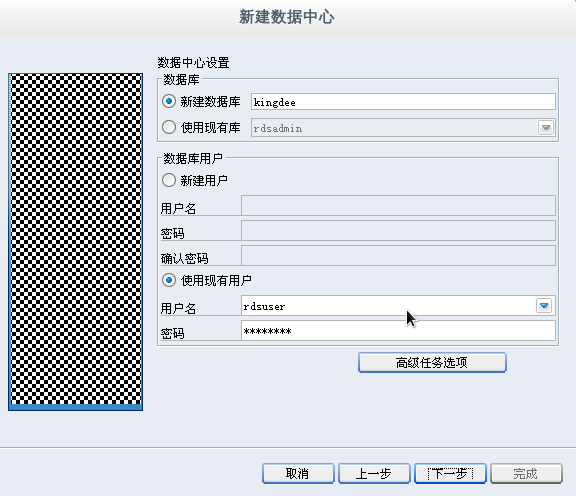Click the 数据库用户 group label

pos(193,159)
